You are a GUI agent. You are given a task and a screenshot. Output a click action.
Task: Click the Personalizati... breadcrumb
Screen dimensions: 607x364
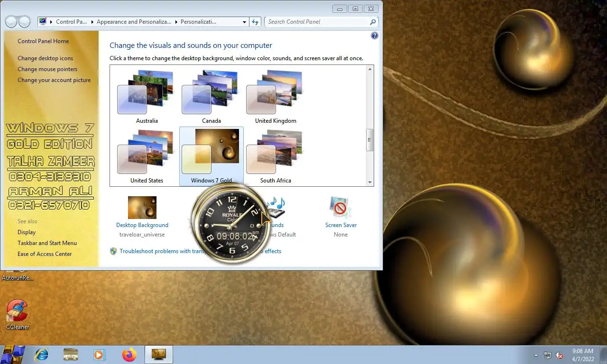[x=198, y=22]
